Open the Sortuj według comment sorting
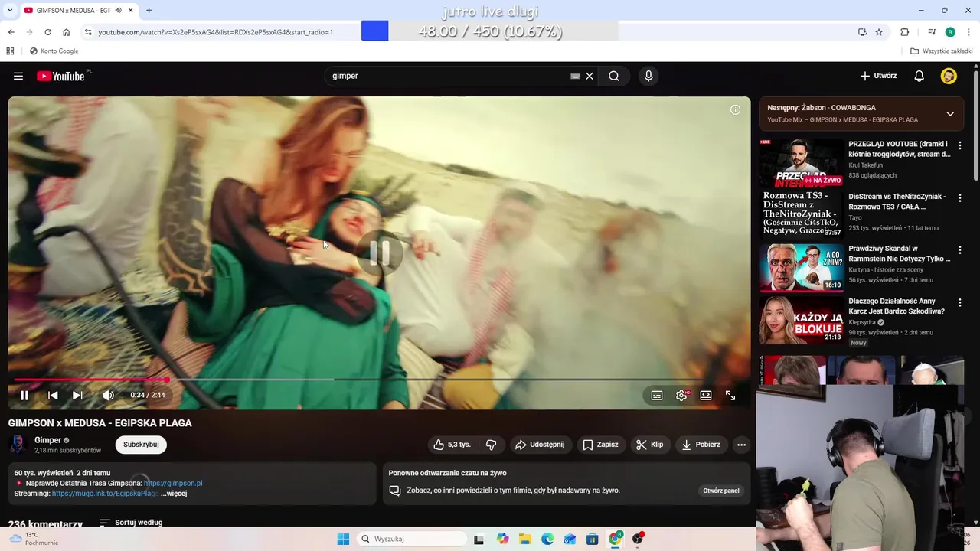980x551 pixels. [x=131, y=523]
